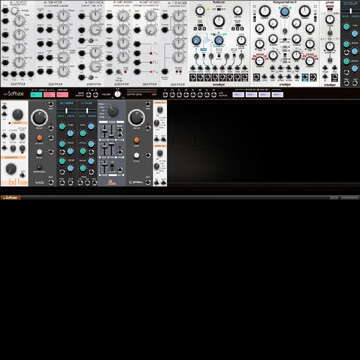
Task: Click the top knob on the Doepfer ADSR module
Action: pos(123,15)
